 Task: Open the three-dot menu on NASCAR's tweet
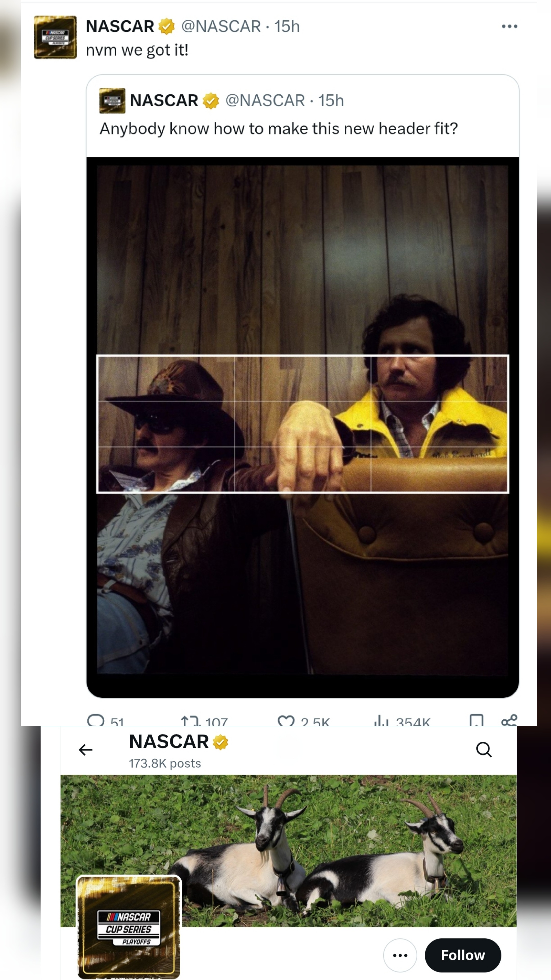509,26
